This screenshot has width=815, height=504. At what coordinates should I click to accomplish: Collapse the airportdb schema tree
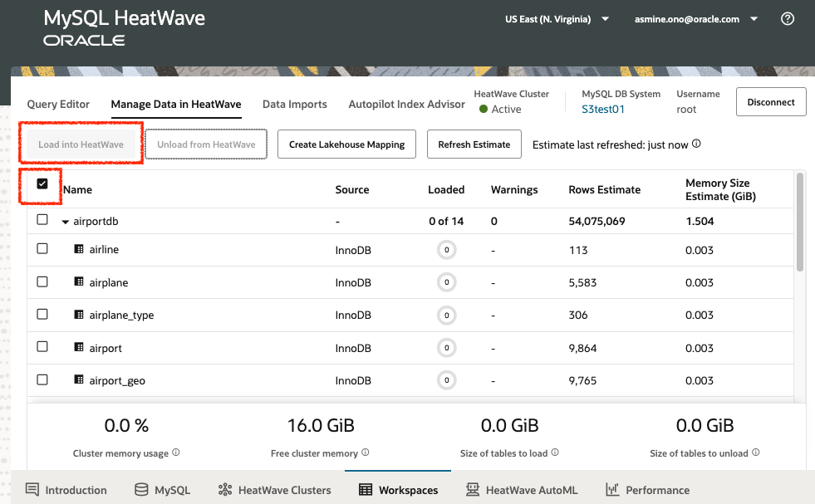66,222
